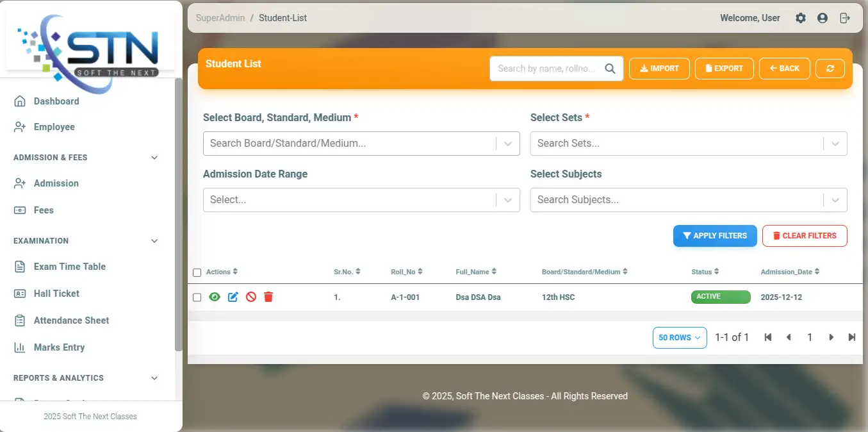The image size is (868, 432).
Task: Navigate to Dashboard in sidebar
Action: point(56,101)
